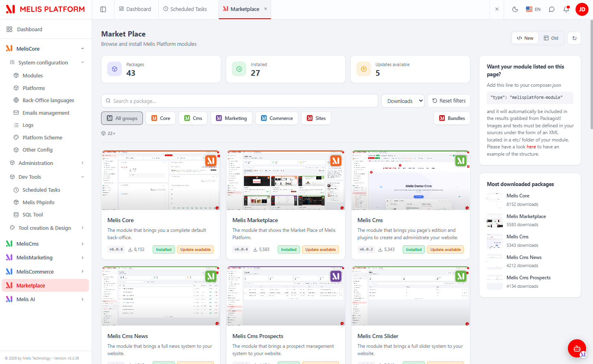Expand Tool creation & Design submenu
The width and height of the screenshot is (593, 364).
coord(82,228)
